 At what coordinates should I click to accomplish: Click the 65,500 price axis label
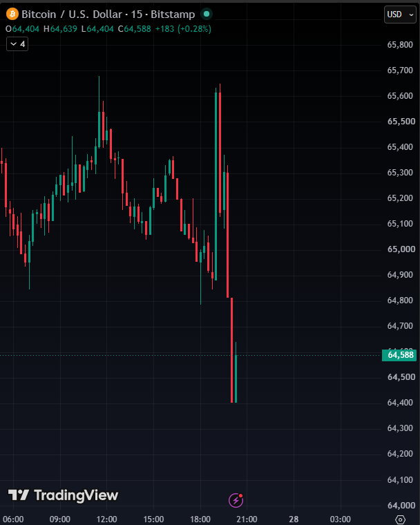401,122
